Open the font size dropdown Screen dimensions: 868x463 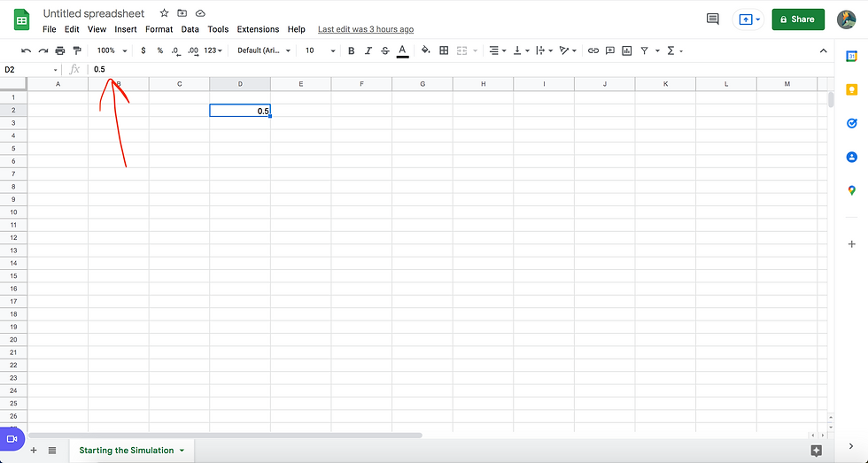point(320,50)
